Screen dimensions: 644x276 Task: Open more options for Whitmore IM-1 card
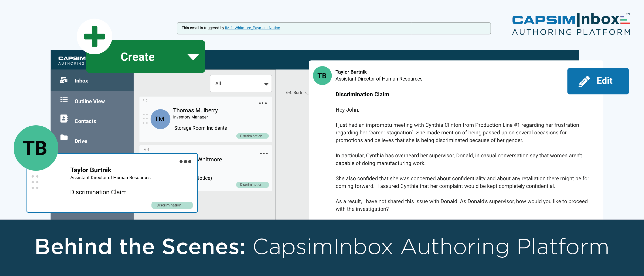coord(264,154)
